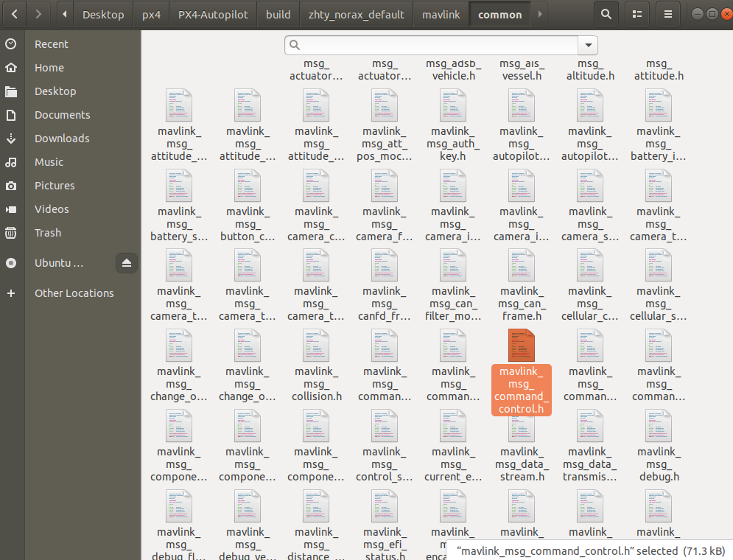Select mavlink_msg_can_filter_mo... file
The width and height of the screenshot is (733, 560).
pos(453,285)
